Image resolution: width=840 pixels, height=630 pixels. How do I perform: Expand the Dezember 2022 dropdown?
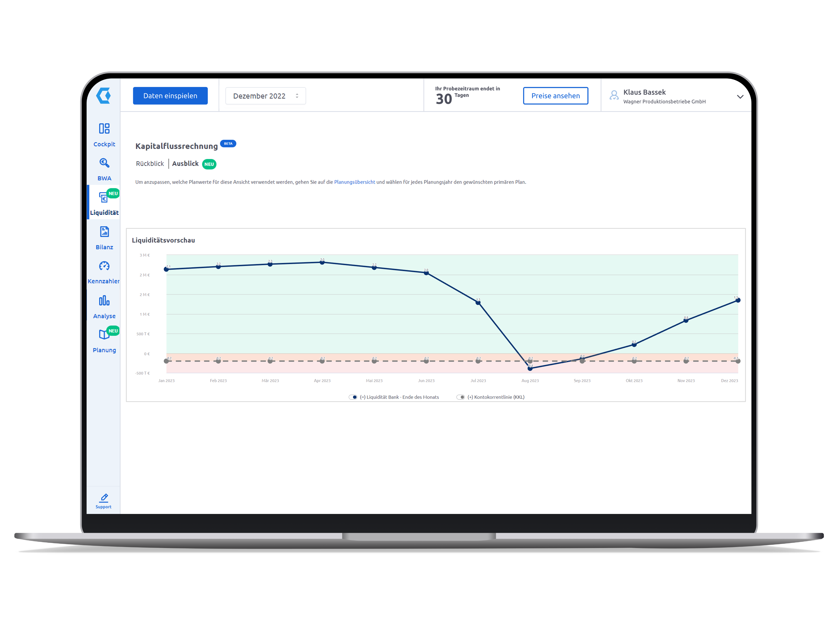(264, 95)
